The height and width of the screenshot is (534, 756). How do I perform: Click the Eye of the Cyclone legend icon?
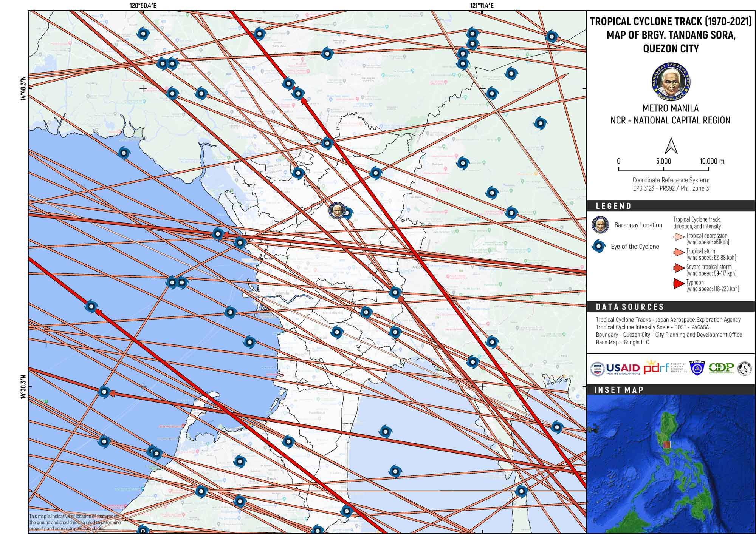click(598, 247)
